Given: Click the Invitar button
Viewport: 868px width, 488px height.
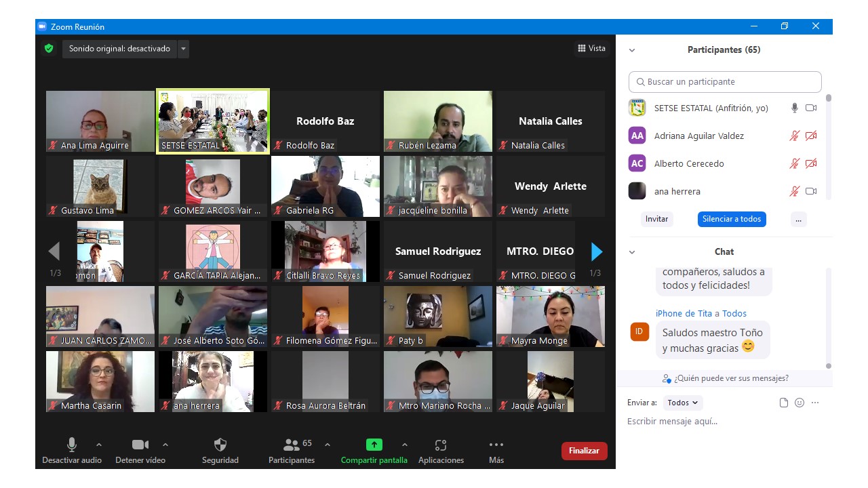Looking at the screenshot, I should [656, 219].
